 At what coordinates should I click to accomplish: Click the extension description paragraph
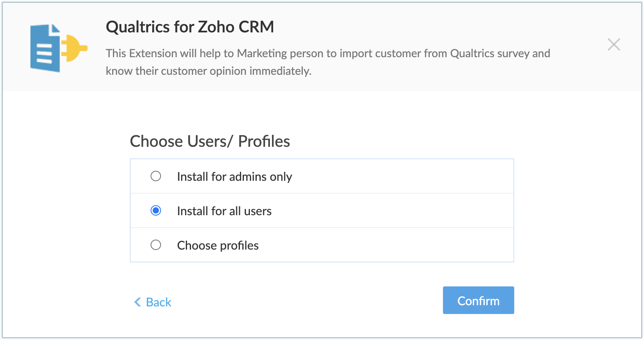(328, 62)
